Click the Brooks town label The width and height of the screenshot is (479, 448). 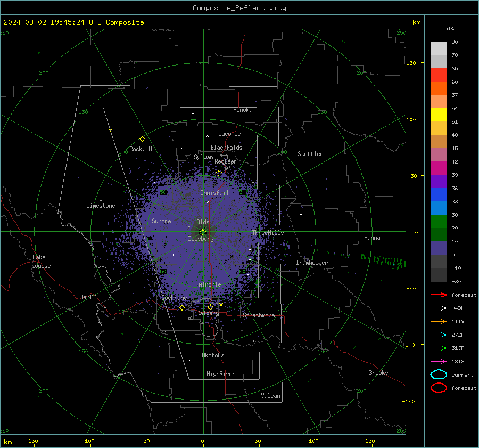378,373
